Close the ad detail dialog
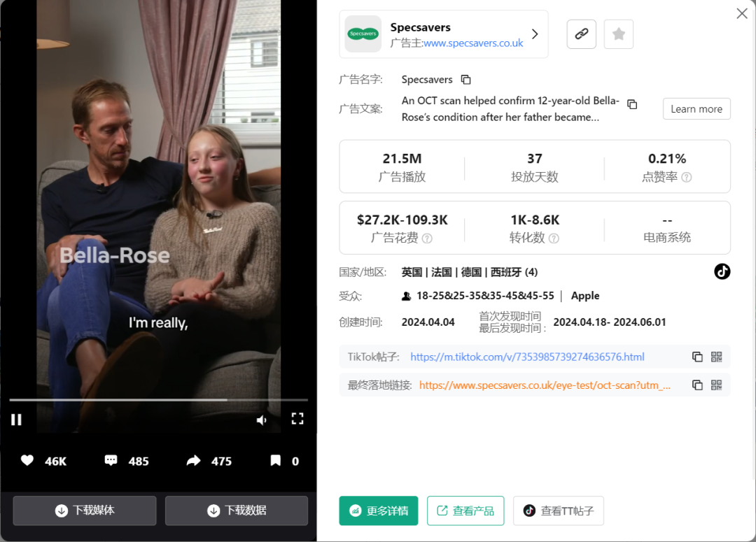This screenshot has width=756, height=542. tap(742, 13)
